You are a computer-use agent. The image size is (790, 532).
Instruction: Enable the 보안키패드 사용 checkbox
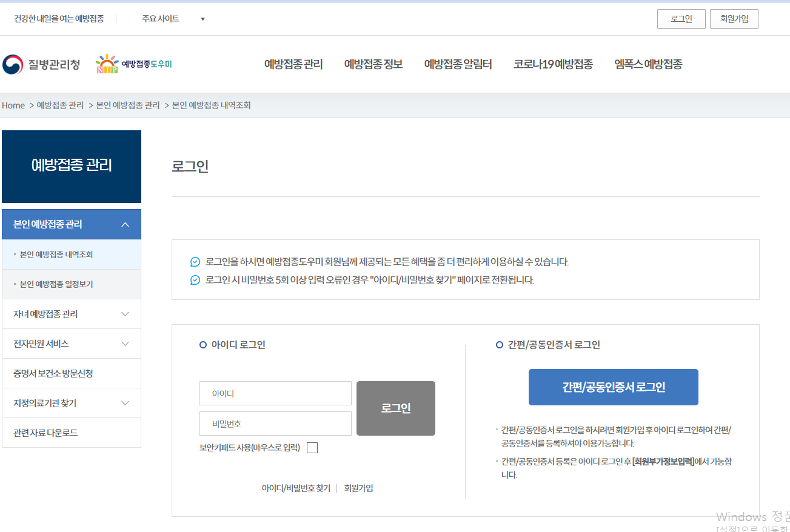pyautogui.click(x=312, y=448)
